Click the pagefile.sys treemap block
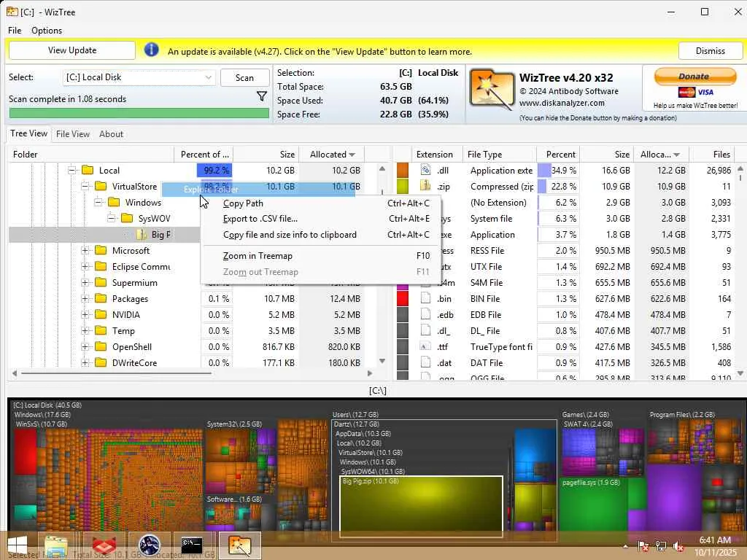Image resolution: width=747 pixels, height=560 pixels. click(x=593, y=505)
